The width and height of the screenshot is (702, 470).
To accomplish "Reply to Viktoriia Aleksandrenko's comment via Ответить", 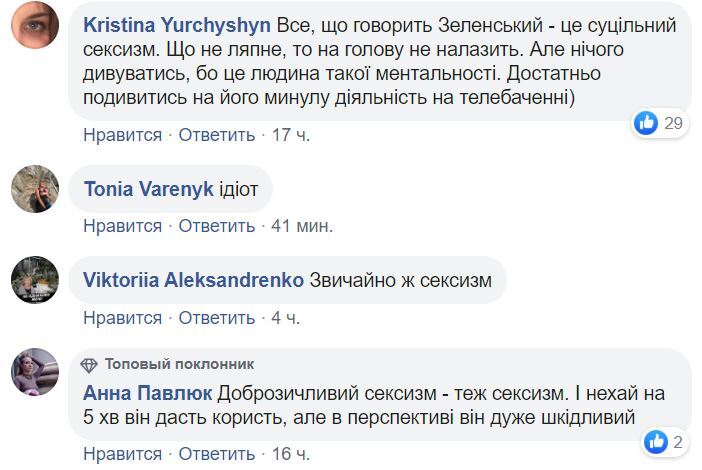I will click(x=216, y=318).
